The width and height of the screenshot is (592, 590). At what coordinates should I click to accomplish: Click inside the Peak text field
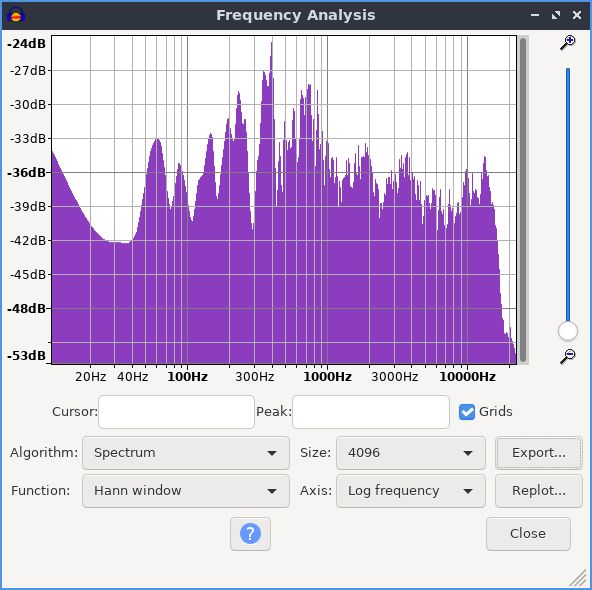click(x=371, y=412)
